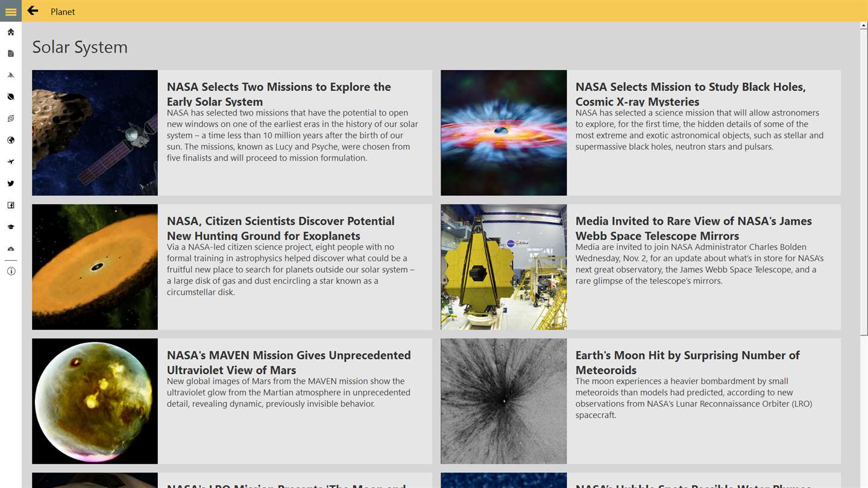Viewport: 868px width, 488px height.
Task: Select the orbit swirl icon in sidebar
Action: [x=11, y=119]
